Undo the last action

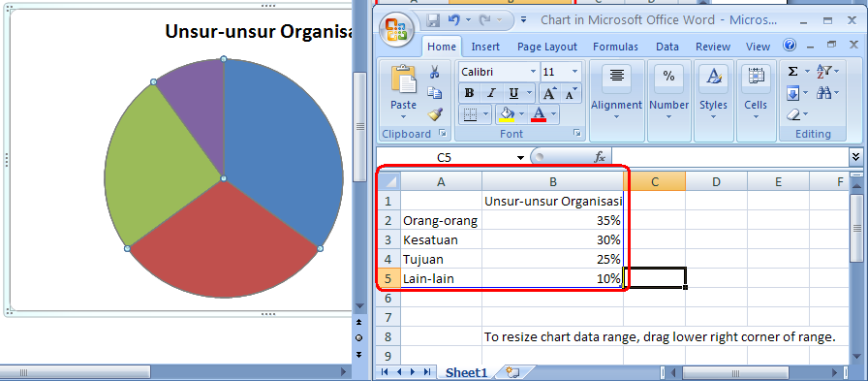click(454, 20)
